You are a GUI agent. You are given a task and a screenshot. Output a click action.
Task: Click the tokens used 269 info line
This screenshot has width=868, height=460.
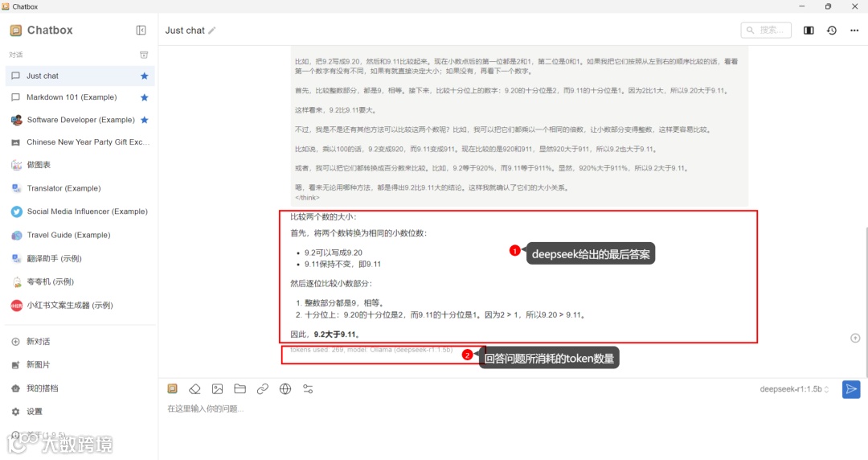click(x=371, y=350)
